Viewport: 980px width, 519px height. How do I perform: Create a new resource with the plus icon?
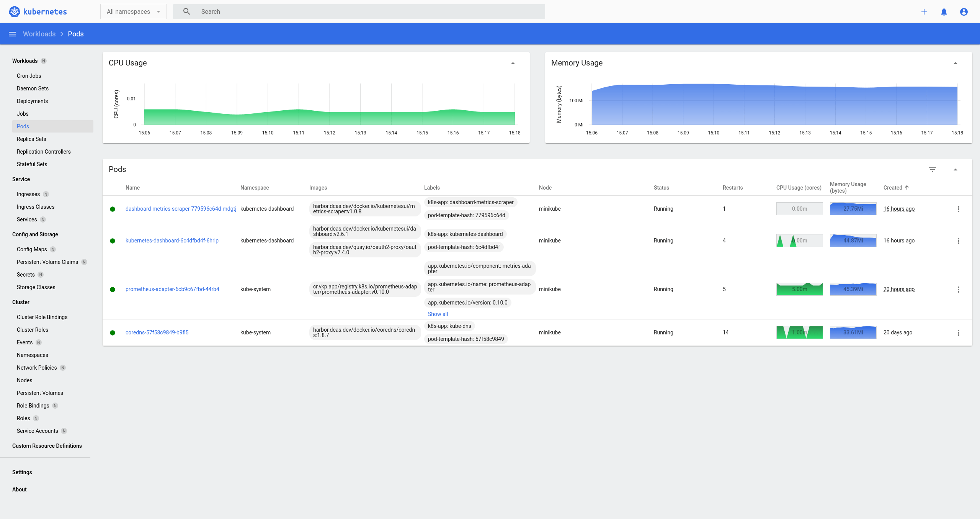click(924, 11)
